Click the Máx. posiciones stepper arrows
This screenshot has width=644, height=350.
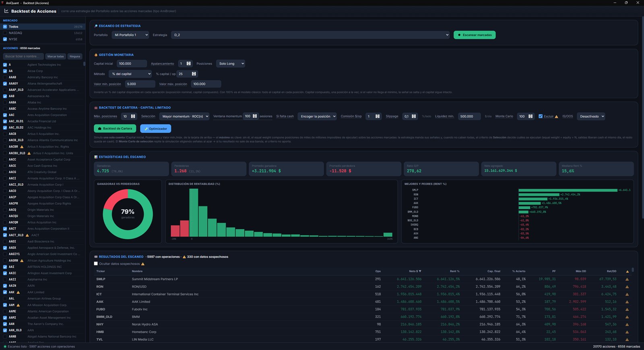coord(133,116)
